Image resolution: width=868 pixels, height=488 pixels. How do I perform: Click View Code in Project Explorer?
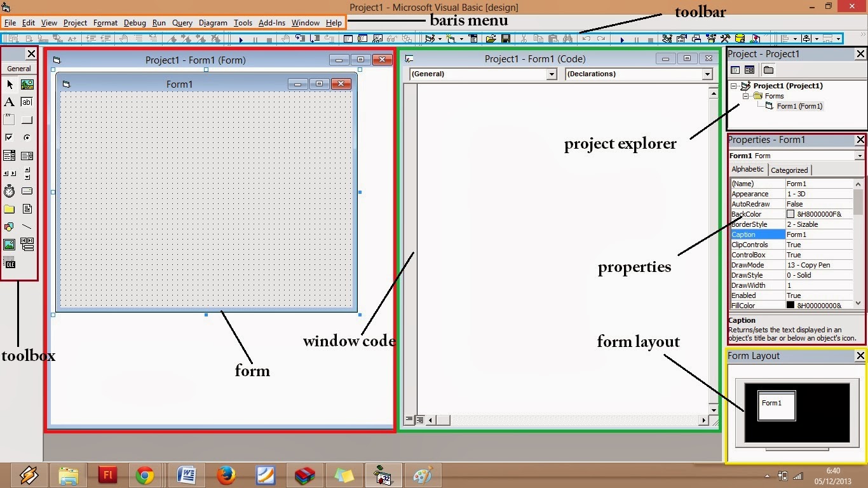point(735,70)
